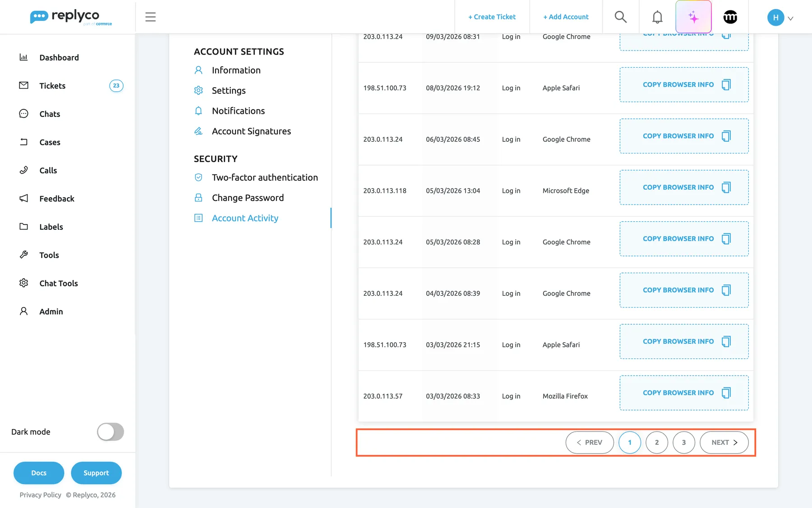Click the Support button
The width and height of the screenshot is (812, 508).
coord(96,473)
